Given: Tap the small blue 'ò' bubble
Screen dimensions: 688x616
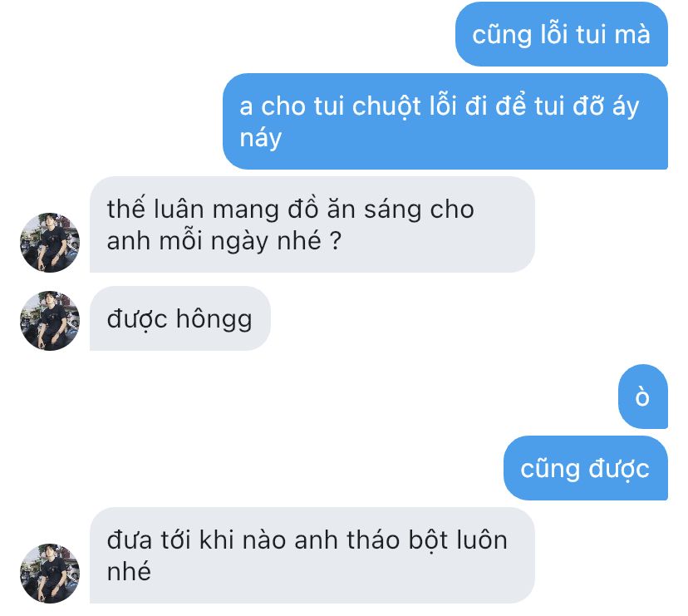Looking at the screenshot, I should coord(643,397).
